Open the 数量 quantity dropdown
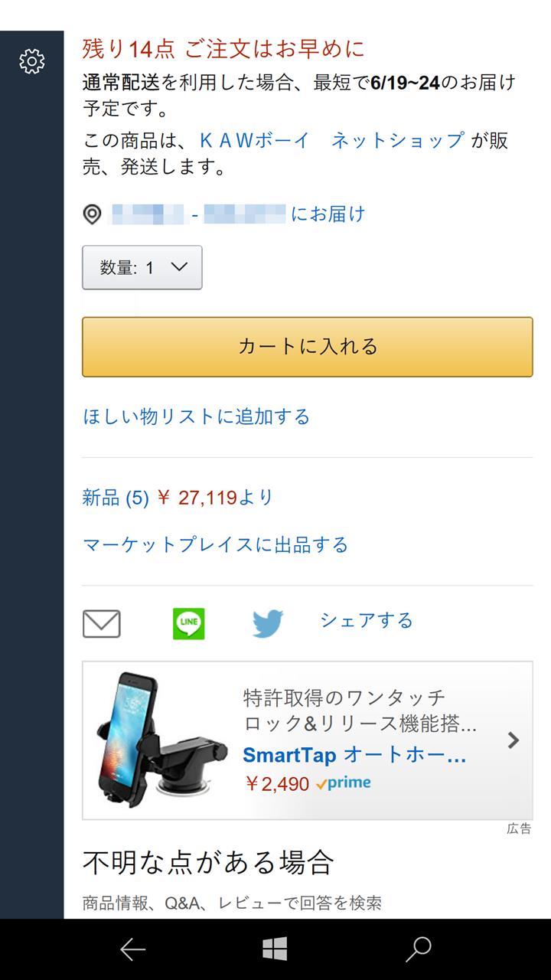The image size is (551, 980). point(142,267)
